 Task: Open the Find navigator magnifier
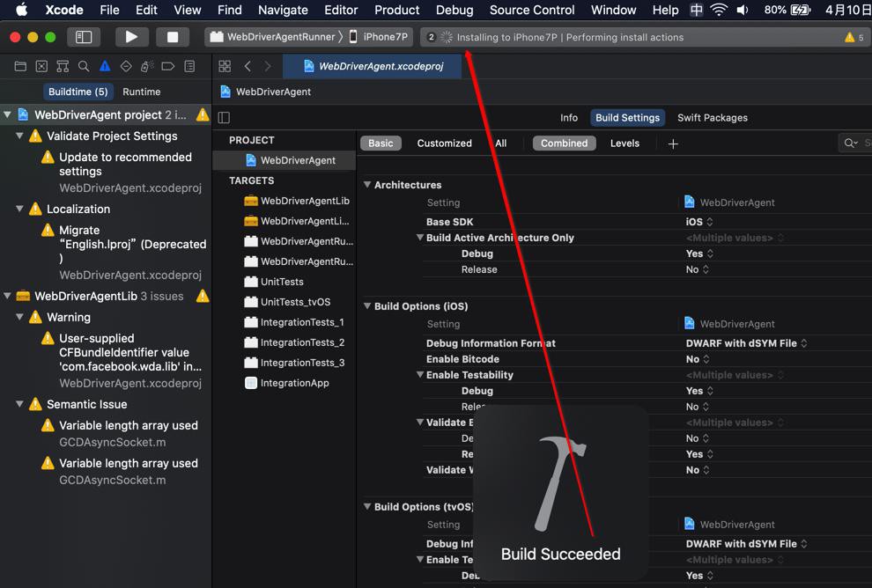[84, 67]
